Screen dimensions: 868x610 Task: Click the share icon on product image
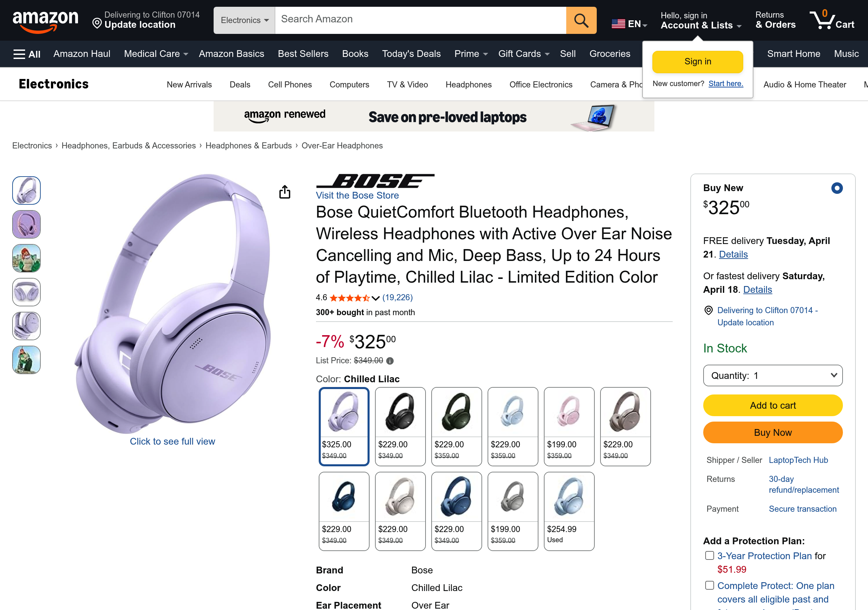pyautogui.click(x=285, y=192)
